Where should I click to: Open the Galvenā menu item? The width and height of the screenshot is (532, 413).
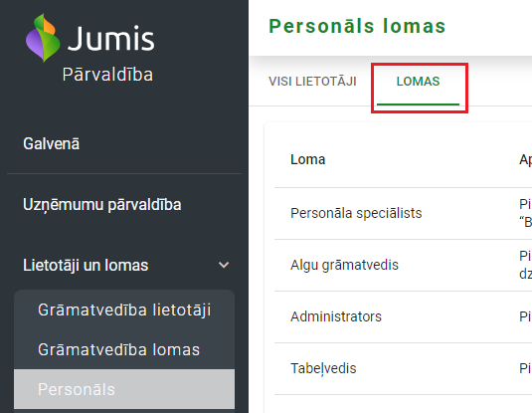(x=52, y=143)
